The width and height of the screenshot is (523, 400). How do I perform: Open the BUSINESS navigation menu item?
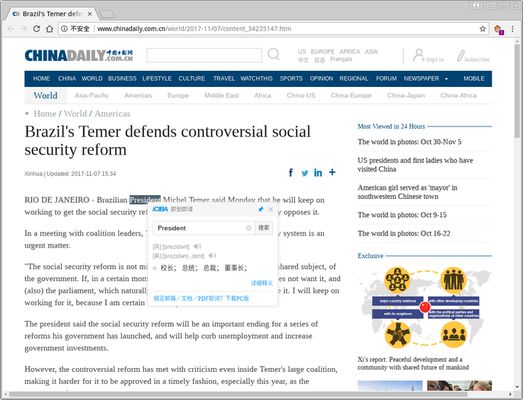point(122,78)
